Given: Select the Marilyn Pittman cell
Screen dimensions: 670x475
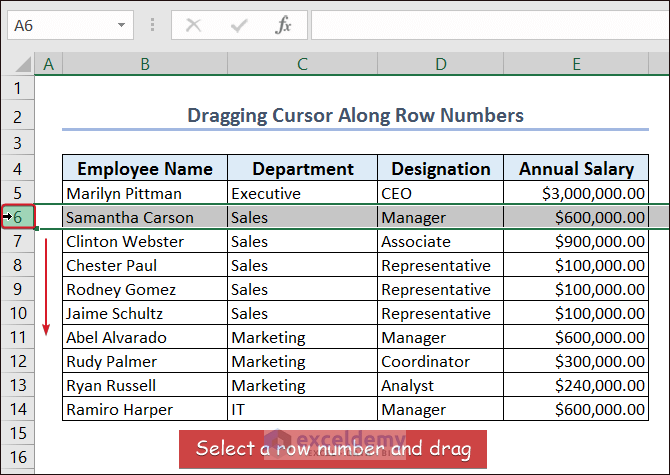Looking at the screenshot, I should pos(145,193).
